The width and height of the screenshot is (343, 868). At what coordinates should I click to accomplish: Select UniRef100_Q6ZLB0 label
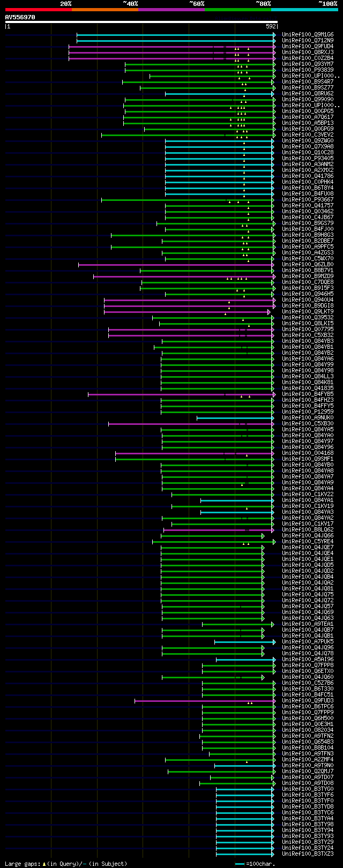tap(308, 265)
